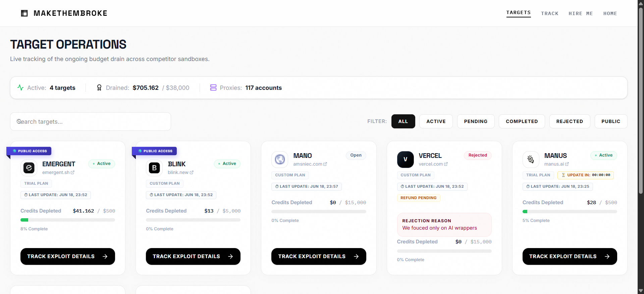Click the Emergent Trial Plan tag
The height and width of the screenshot is (294, 644).
(36, 183)
